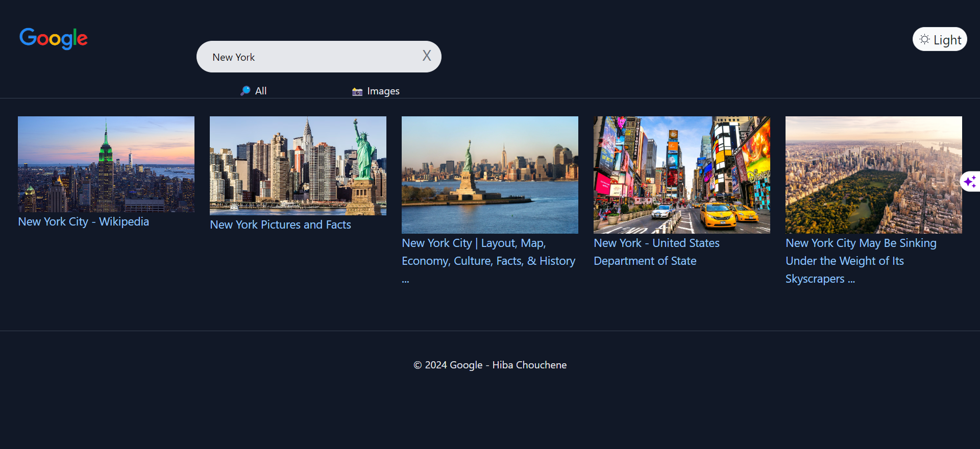Open the New York City - Wikipedia link
Screen dimensions: 980x449
point(84,221)
